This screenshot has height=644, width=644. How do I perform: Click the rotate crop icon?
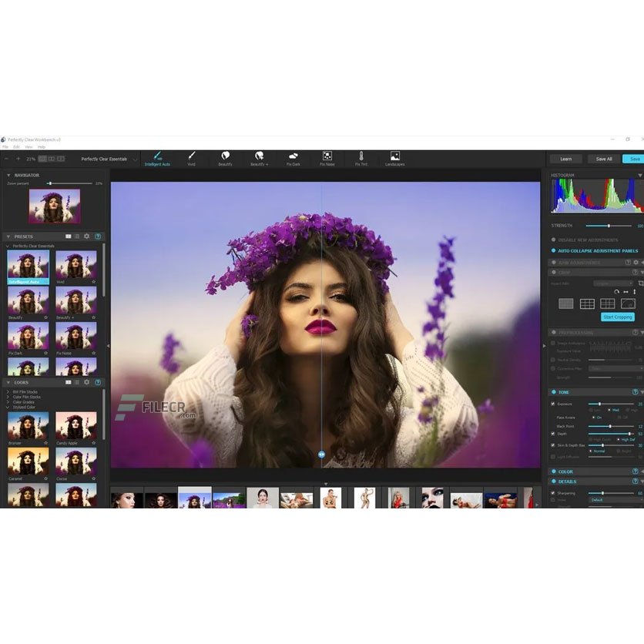(616, 293)
